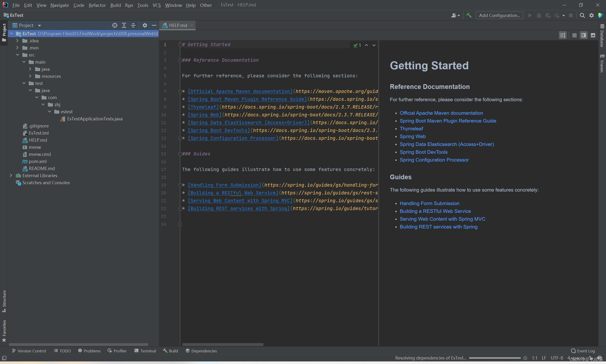Expand External Libraries node
Viewport: 606px width, 364px height.
[11, 175]
